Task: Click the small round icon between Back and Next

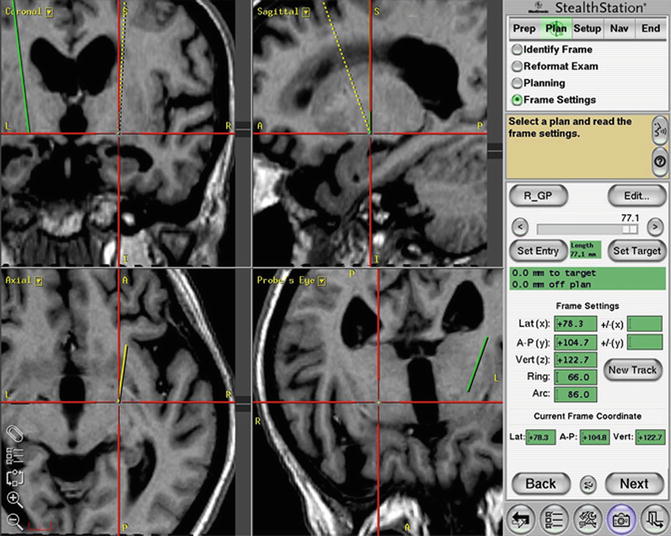Action: pyautogui.click(x=588, y=484)
